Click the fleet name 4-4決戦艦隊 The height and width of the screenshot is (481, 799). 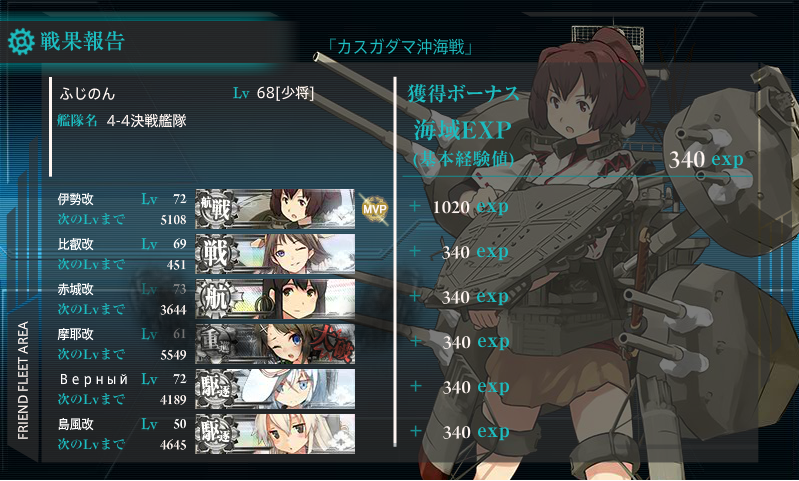(x=146, y=121)
